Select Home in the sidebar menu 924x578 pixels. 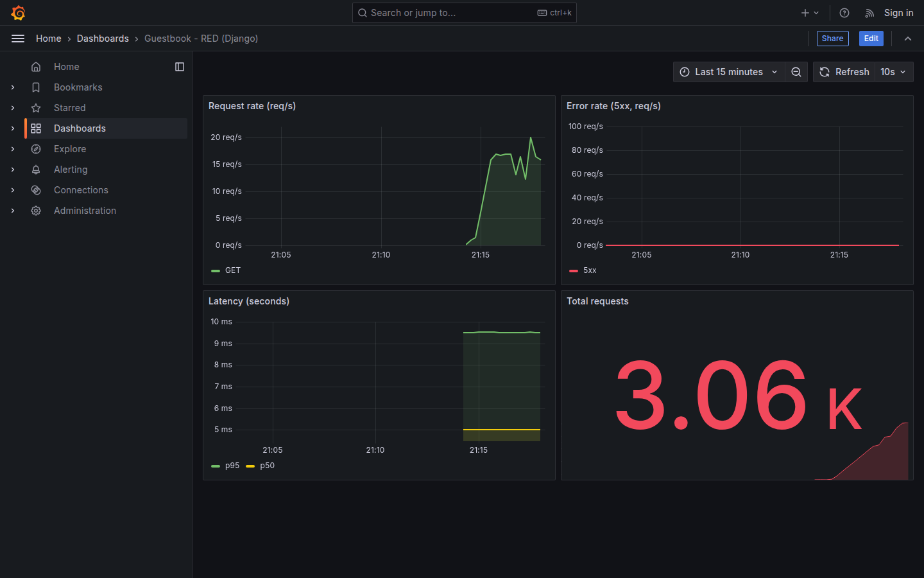pyautogui.click(x=67, y=67)
